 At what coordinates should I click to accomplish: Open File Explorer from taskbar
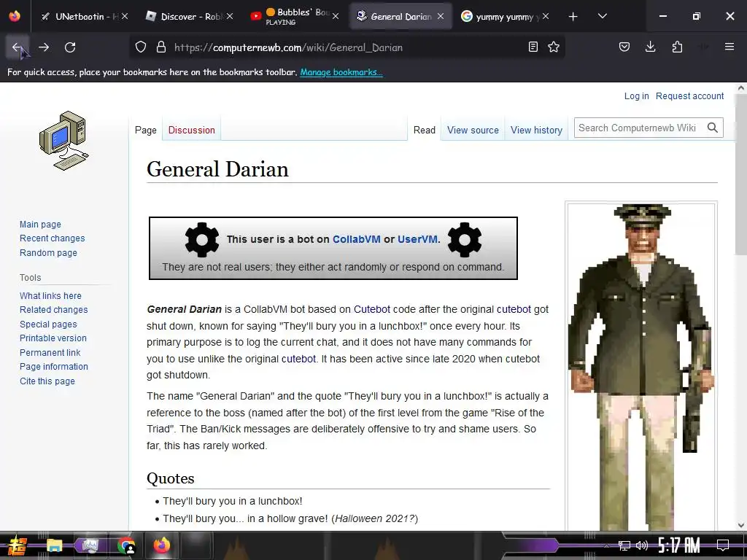[54, 545]
